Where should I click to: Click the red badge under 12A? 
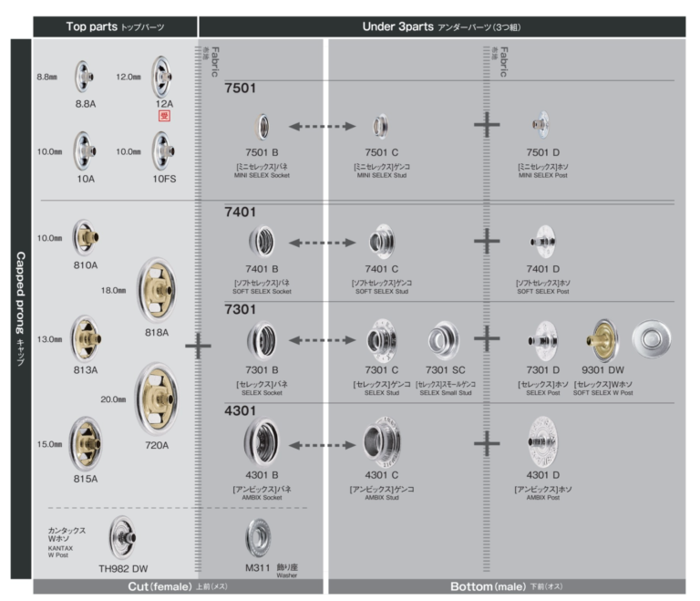164,118
